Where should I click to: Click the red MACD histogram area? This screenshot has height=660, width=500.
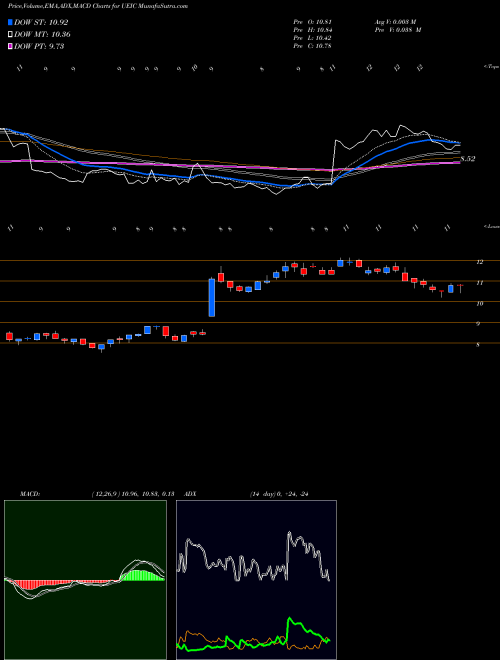click(x=29, y=584)
